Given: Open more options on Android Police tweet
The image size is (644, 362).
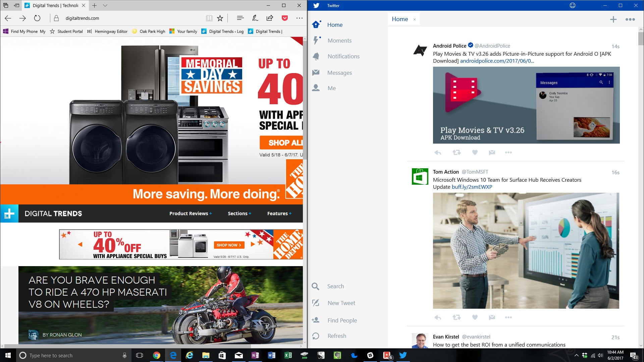Looking at the screenshot, I should [508, 153].
